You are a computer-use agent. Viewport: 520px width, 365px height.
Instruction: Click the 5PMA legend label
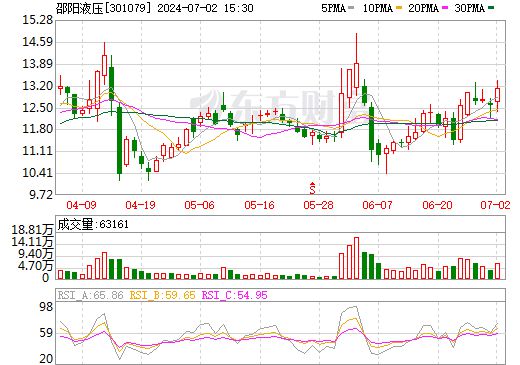tap(333, 8)
